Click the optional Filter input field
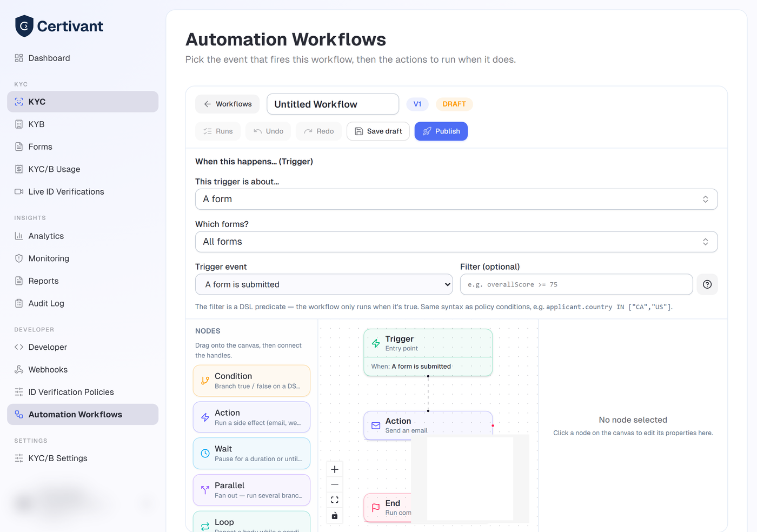Screen dimensions: 757x532 tap(576, 284)
